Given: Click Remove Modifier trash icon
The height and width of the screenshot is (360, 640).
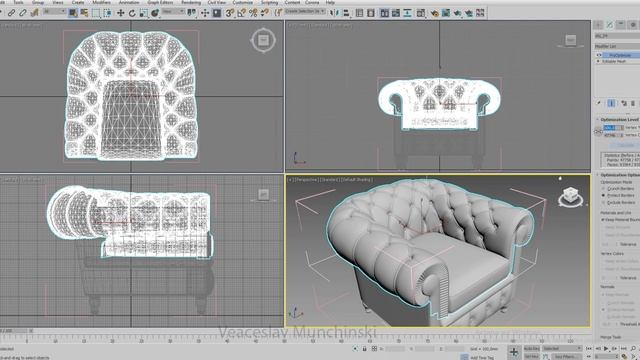Looking at the screenshot, I should click(x=633, y=103).
